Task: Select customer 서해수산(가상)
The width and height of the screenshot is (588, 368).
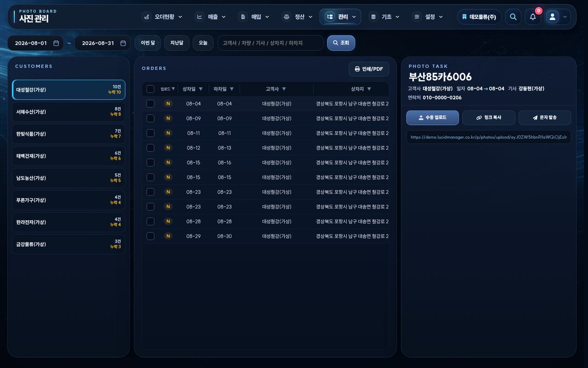Action: [x=68, y=112]
